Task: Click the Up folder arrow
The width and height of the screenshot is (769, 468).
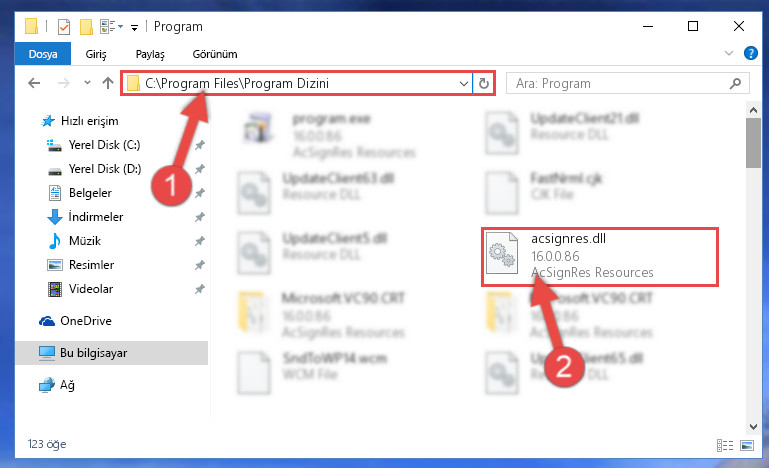Action: pos(108,83)
